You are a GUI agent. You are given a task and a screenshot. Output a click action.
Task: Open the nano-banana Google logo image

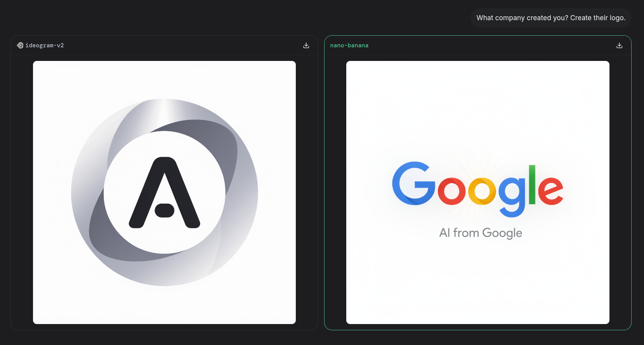(x=478, y=192)
